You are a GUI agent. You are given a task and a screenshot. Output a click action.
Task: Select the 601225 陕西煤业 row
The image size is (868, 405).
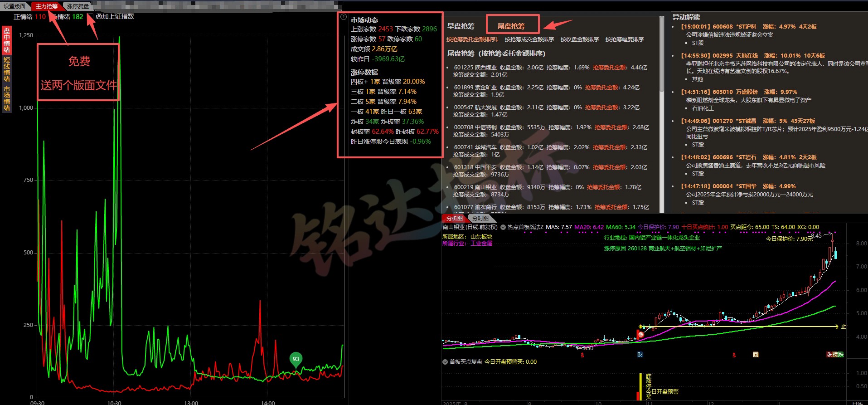click(550, 71)
